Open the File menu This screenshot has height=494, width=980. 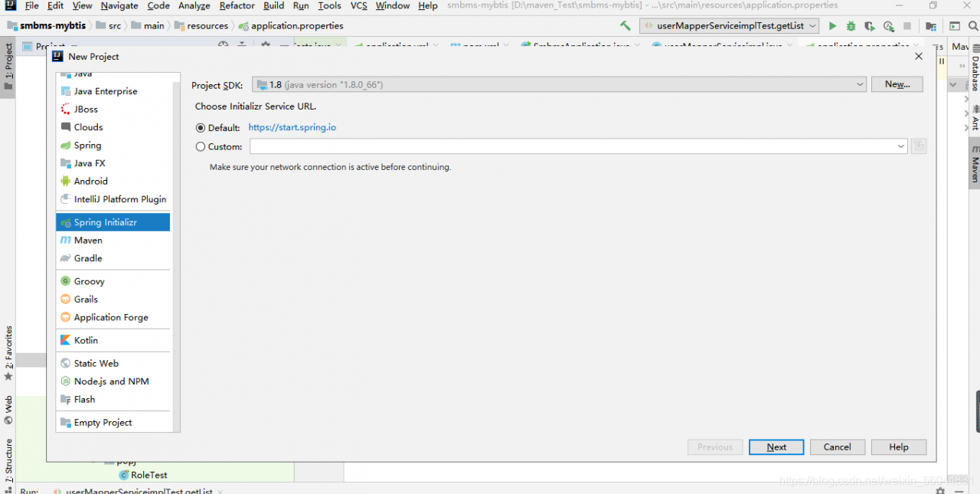click(32, 5)
